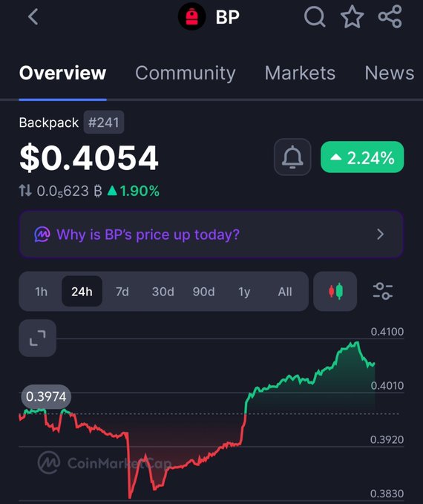The width and height of the screenshot is (423, 504).
Task: Share BP page via share icon
Action: point(390,16)
